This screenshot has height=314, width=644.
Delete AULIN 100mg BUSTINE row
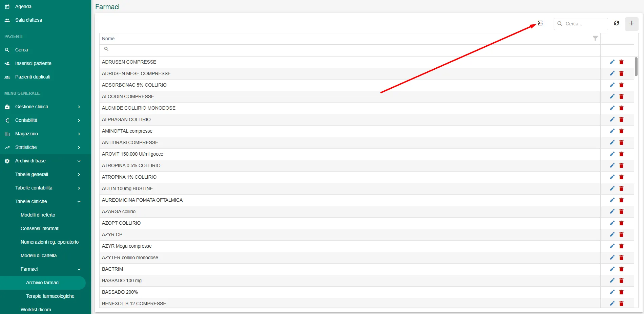[621, 188]
